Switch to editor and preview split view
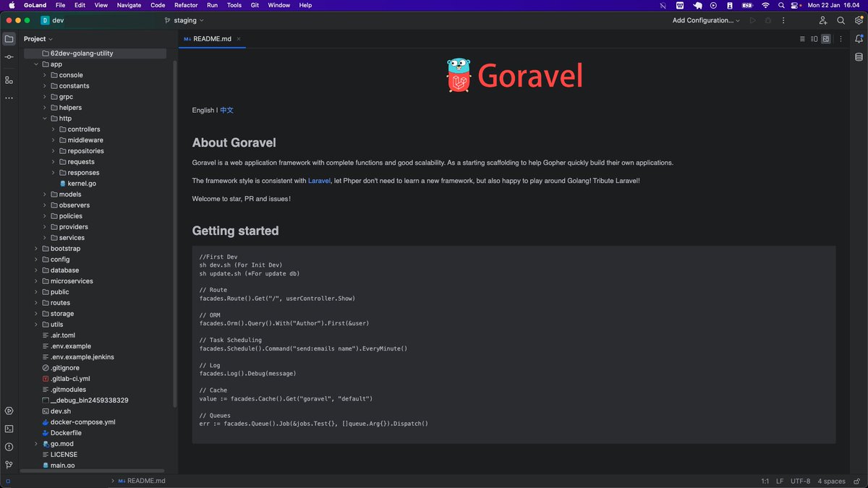The image size is (868, 488). [814, 39]
